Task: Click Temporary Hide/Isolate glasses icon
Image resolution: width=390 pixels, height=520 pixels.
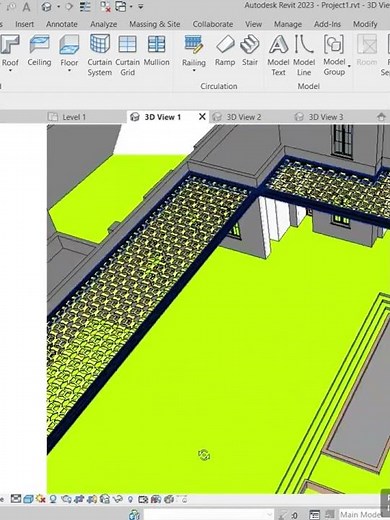Action: 118,499
